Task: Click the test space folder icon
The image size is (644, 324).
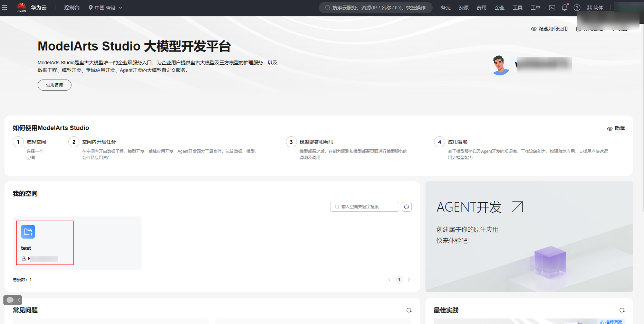Action: tap(28, 232)
